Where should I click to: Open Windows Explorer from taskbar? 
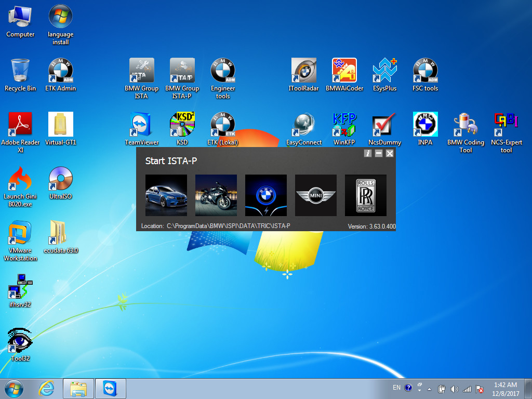point(78,389)
